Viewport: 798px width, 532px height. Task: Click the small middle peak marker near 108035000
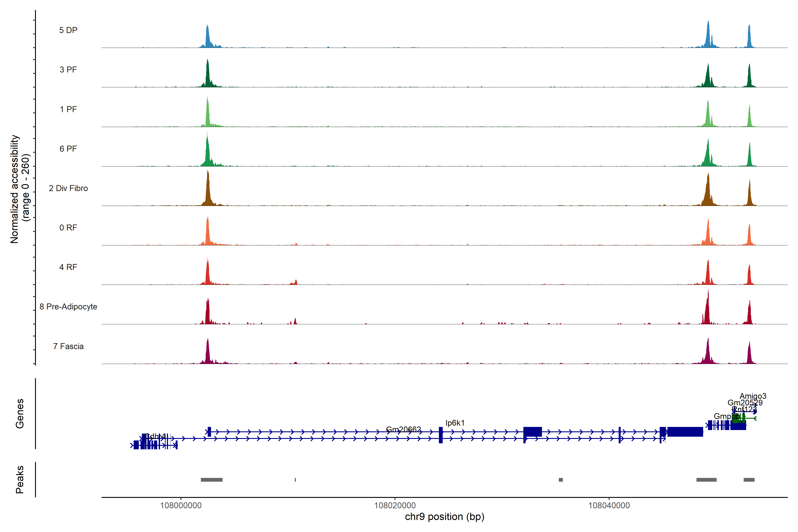click(561, 480)
